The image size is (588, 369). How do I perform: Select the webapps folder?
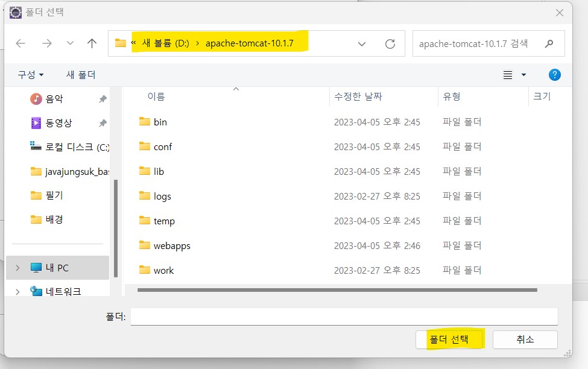click(172, 245)
